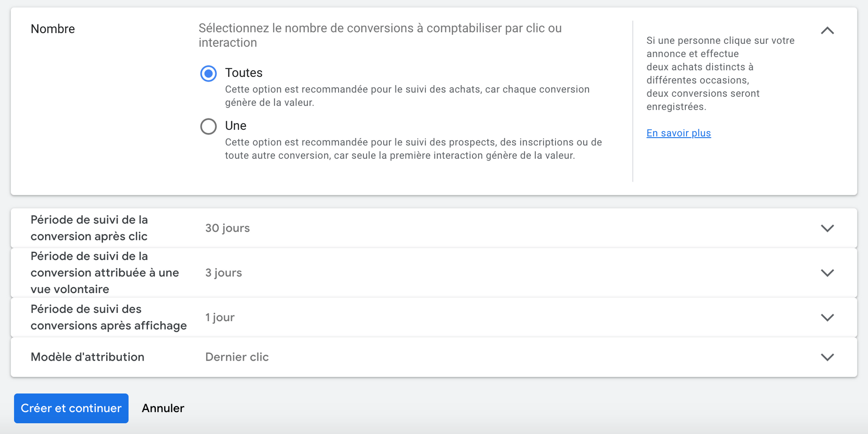Expand the Modèle d'attribution chevron
The height and width of the screenshot is (434, 868).
pos(827,357)
